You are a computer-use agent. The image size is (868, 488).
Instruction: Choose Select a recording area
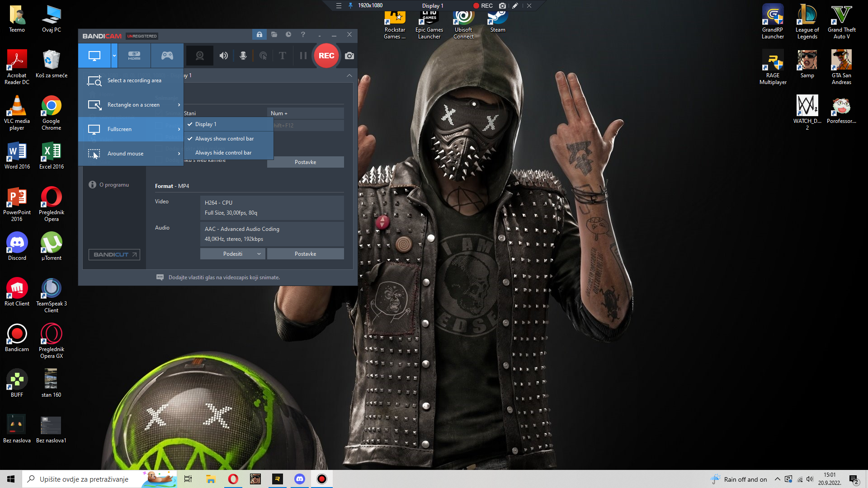(x=131, y=80)
